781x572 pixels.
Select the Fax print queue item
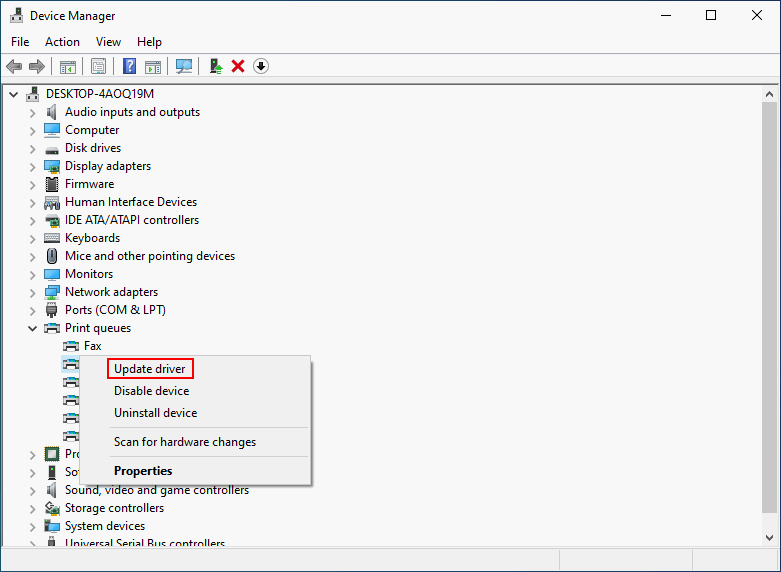tap(93, 346)
